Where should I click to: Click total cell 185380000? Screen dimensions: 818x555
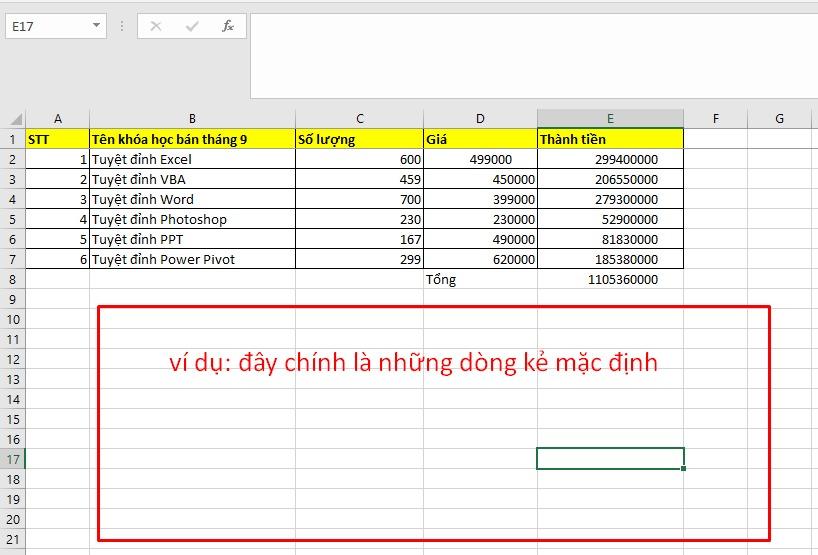pos(610,259)
